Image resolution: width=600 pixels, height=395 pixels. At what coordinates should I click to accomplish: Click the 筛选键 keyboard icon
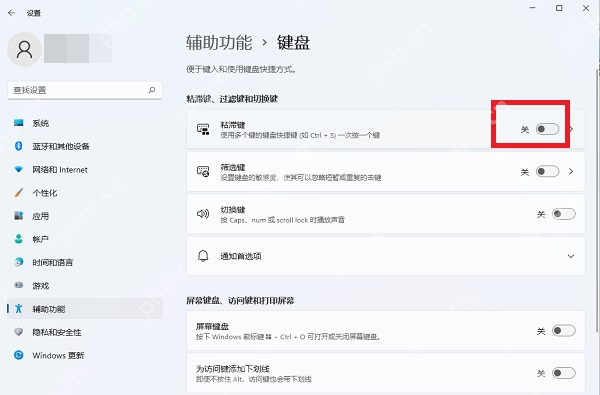[203, 171]
